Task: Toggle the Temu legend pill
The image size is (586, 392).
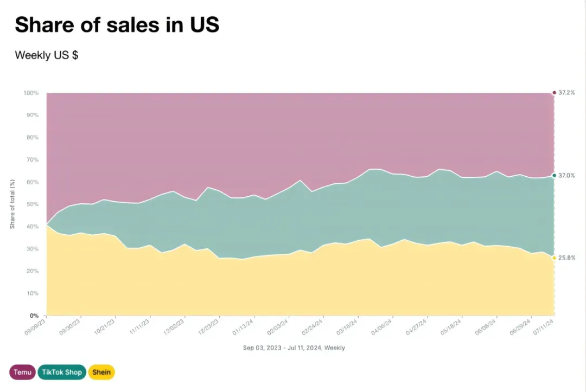Action: 22,372
